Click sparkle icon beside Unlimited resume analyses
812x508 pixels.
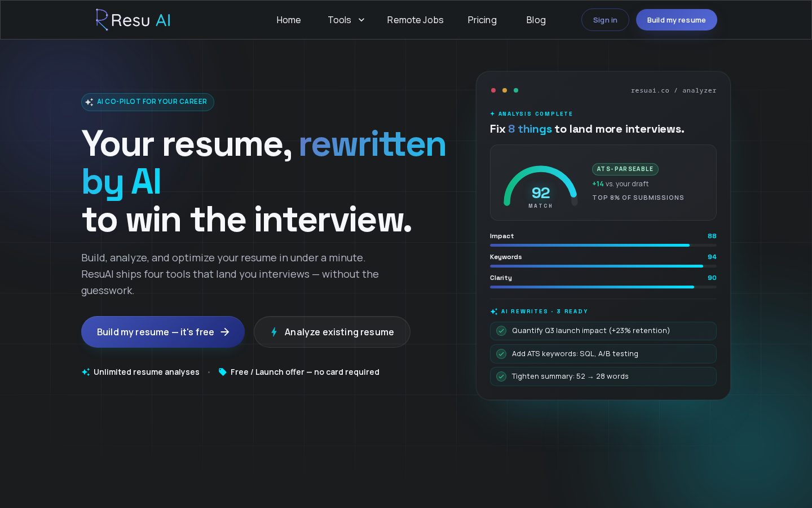click(x=86, y=372)
